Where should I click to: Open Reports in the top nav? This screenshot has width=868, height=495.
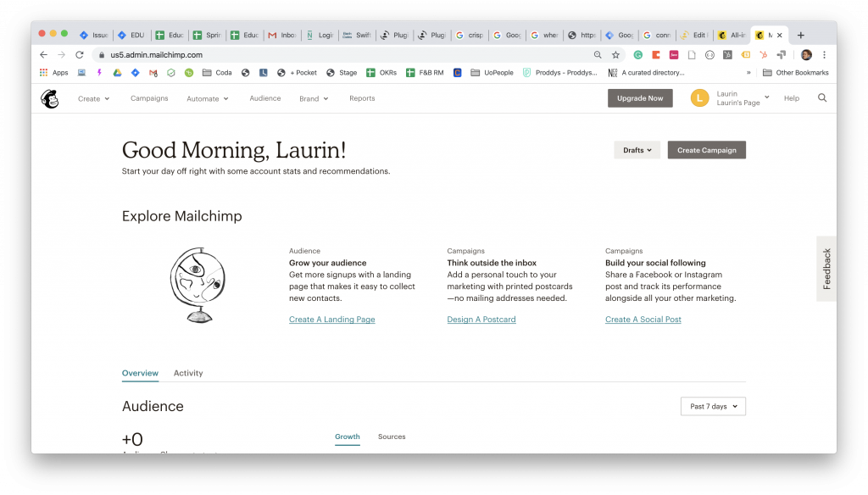(x=362, y=98)
